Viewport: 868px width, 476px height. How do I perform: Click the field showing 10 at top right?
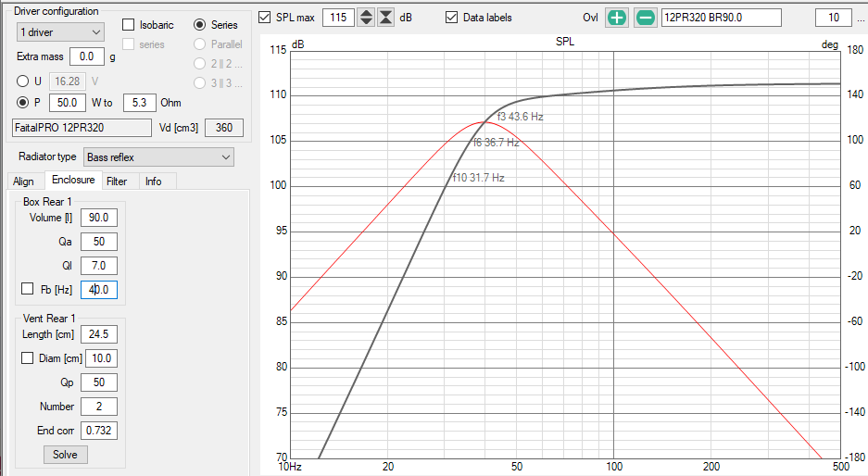[834, 18]
